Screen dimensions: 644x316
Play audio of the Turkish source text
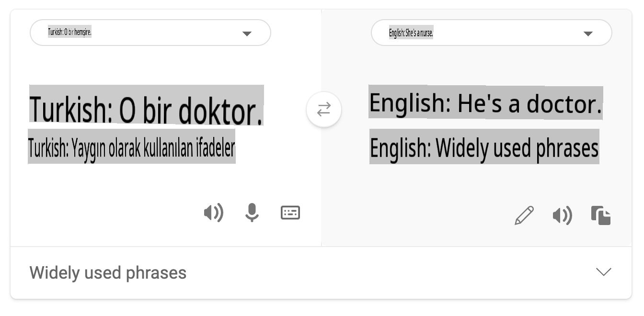point(214,213)
